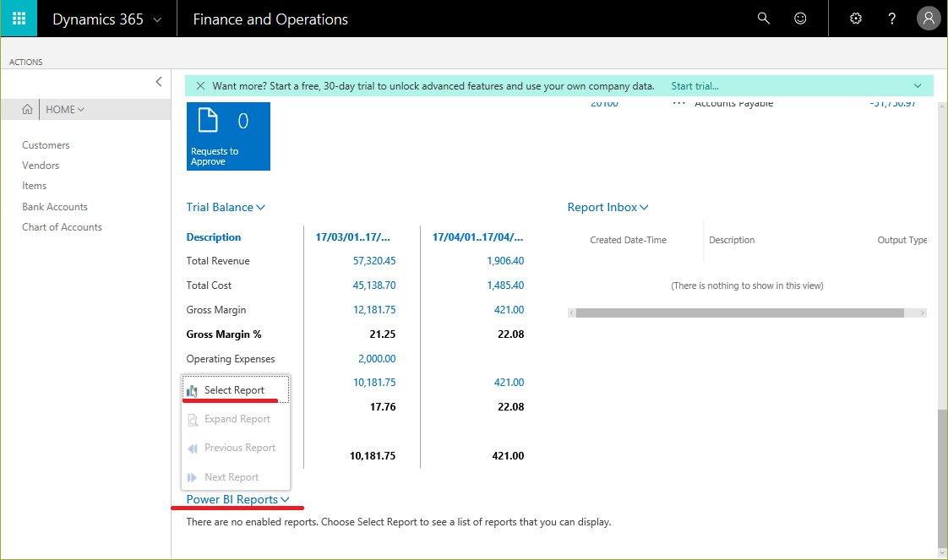Click the Operating Expenses row label
948x560 pixels.
pyautogui.click(x=231, y=359)
